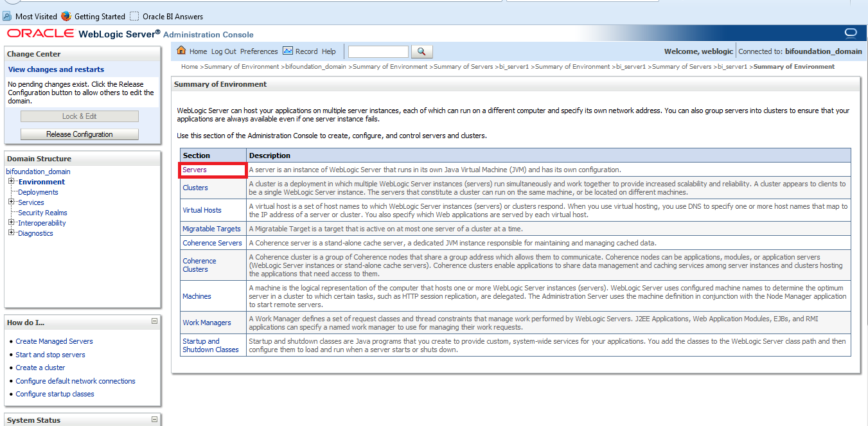
Task: Click the Most Visited bookmark icon
Action: [8, 16]
